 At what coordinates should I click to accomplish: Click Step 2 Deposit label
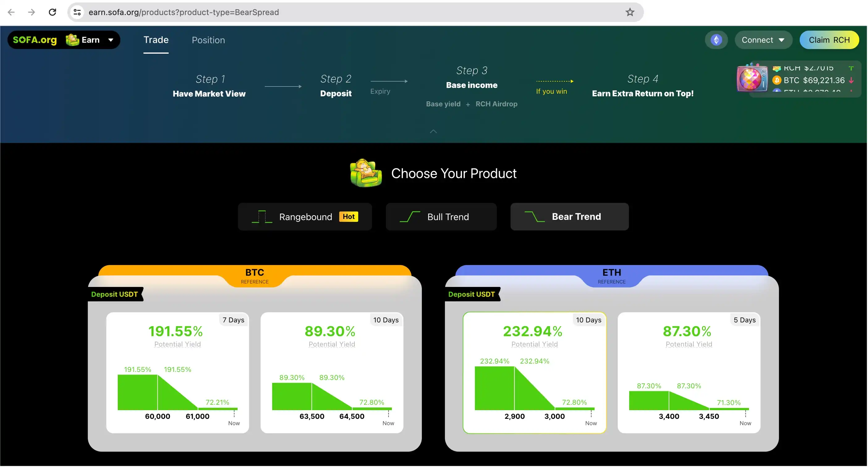coord(336,86)
